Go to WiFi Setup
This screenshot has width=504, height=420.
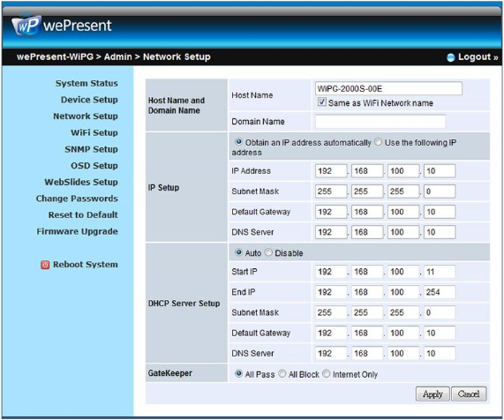point(94,132)
